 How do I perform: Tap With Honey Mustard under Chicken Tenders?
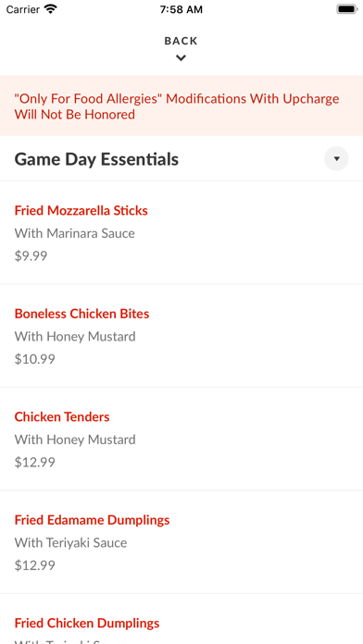pyautogui.click(x=75, y=440)
